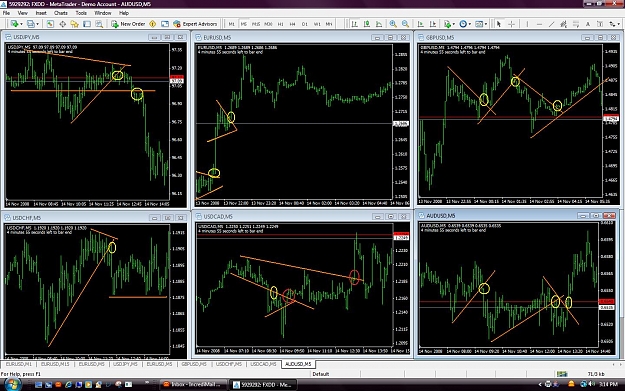Select the Crosshair tool

(511, 24)
